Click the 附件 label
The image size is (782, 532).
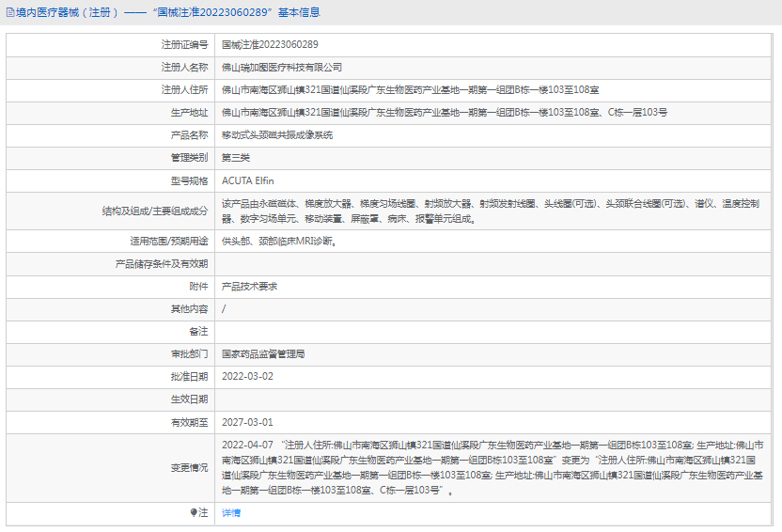[198, 286]
